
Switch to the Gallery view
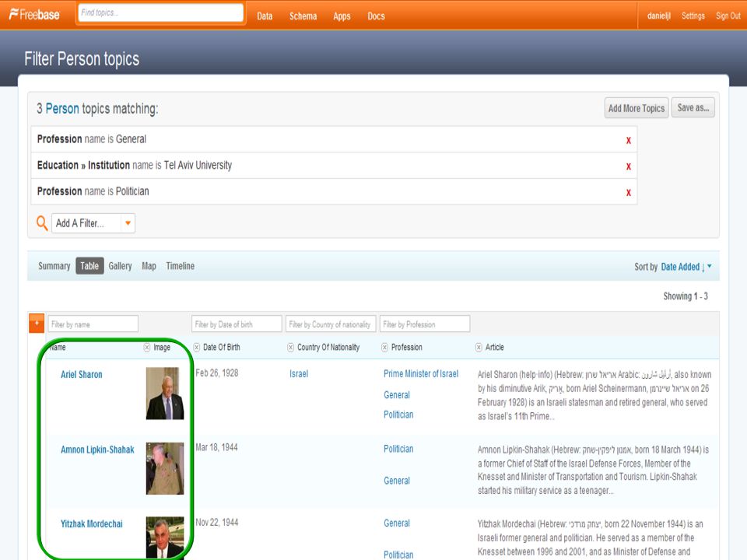pyautogui.click(x=120, y=266)
